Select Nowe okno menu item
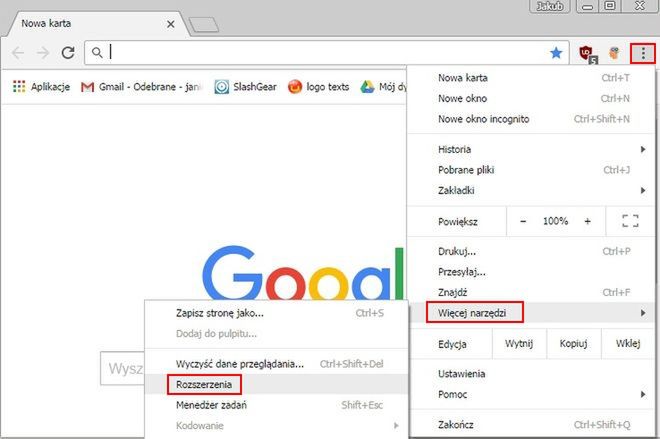This screenshot has height=439, width=660. click(x=531, y=98)
